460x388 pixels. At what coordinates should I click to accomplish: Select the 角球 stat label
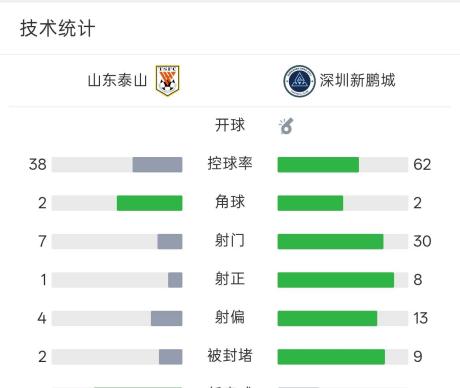pos(230,202)
